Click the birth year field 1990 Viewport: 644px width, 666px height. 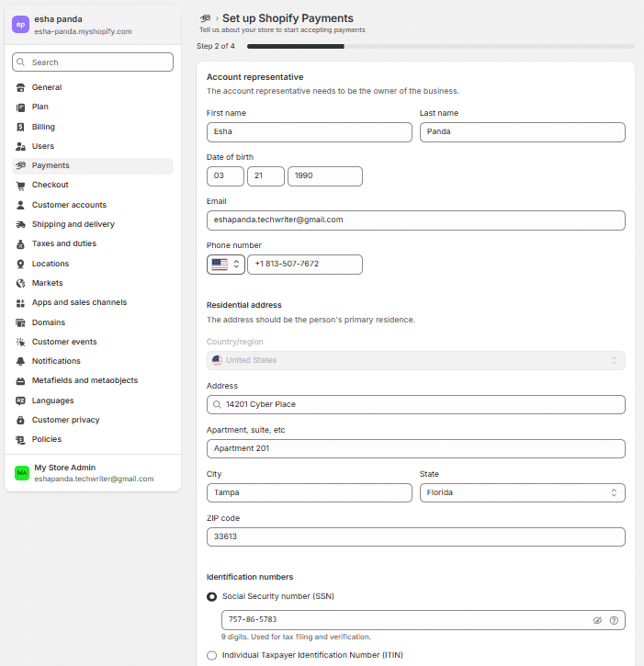tap(325, 176)
